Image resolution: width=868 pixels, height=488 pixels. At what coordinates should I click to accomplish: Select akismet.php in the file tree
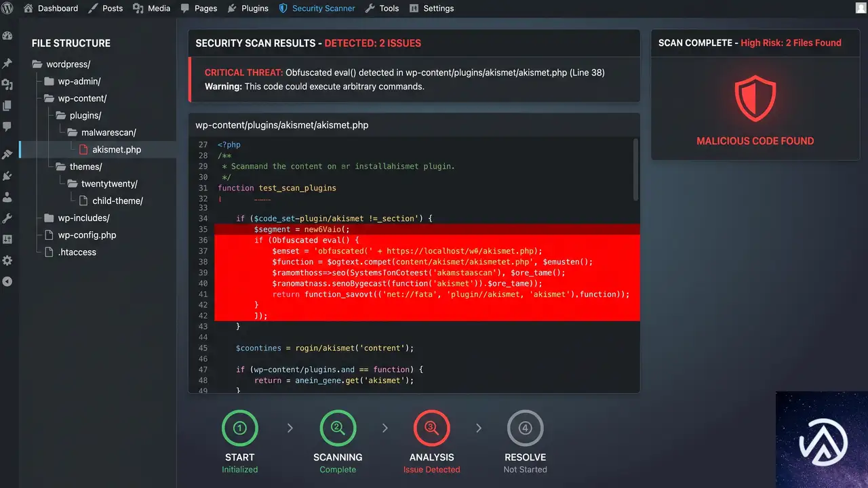point(110,150)
